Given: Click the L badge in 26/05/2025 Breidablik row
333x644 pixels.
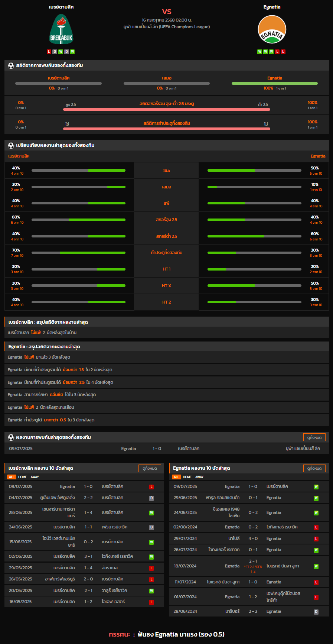Looking at the screenshot, I should (x=151, y=579).
